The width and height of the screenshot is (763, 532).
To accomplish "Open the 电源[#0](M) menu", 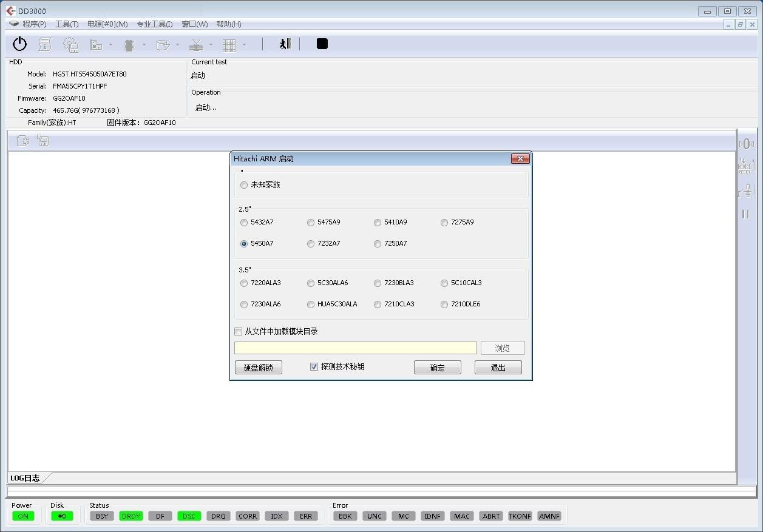I will tap(107, 24).
